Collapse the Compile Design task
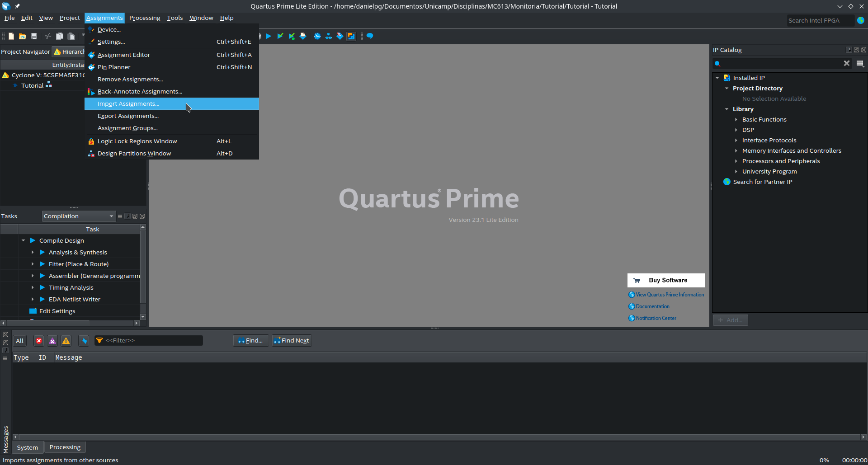868x465 pixels. [x=23, y=241]
